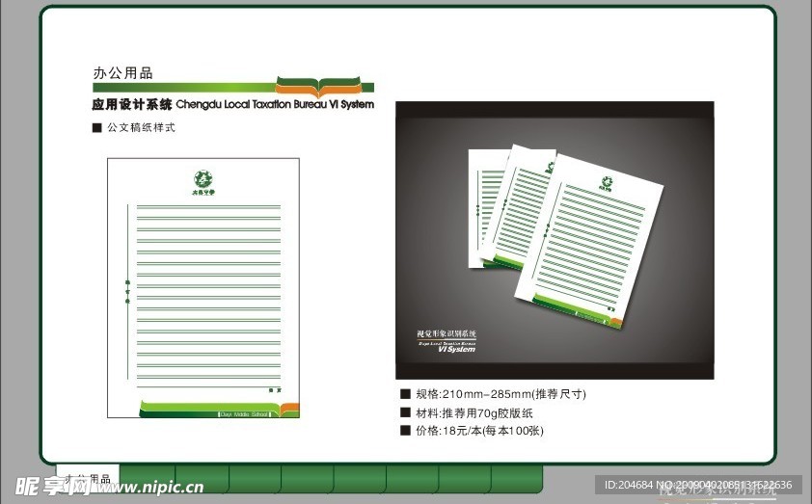Screen dimensions: 812x504
Task: Click the green circular logo on the letterhead template
Action: (203, 178)
